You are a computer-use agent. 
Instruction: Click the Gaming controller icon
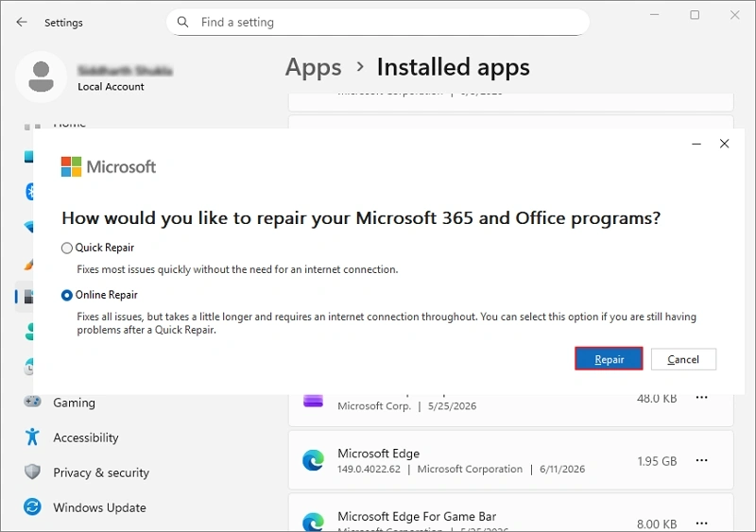[32, 402]
